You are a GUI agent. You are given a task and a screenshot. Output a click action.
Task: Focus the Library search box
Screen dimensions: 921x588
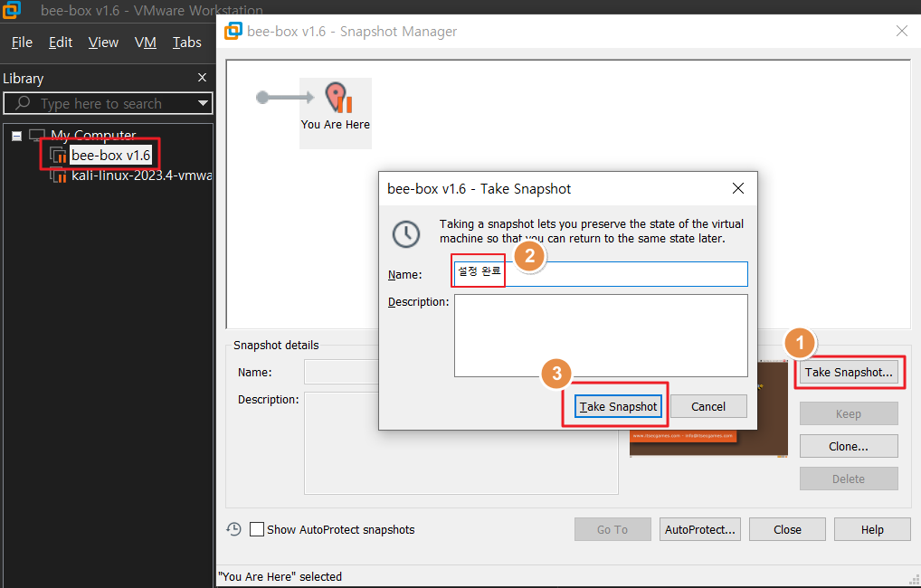pyautogui.click(x=108, y=103)
